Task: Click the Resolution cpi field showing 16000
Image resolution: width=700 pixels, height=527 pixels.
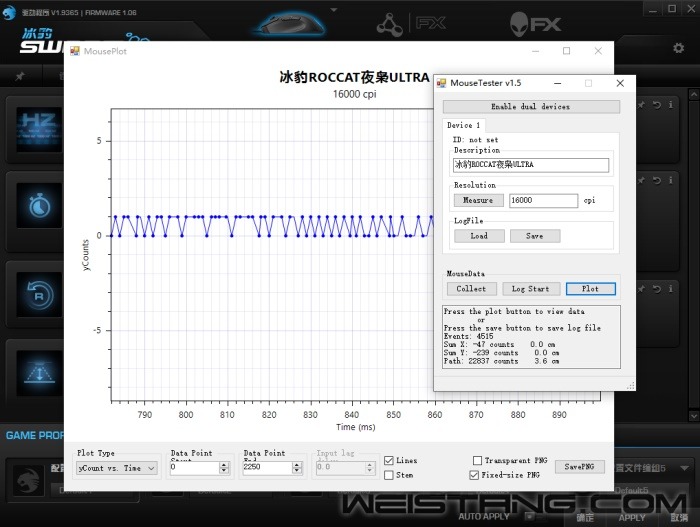Action: [x=543, y=201]
